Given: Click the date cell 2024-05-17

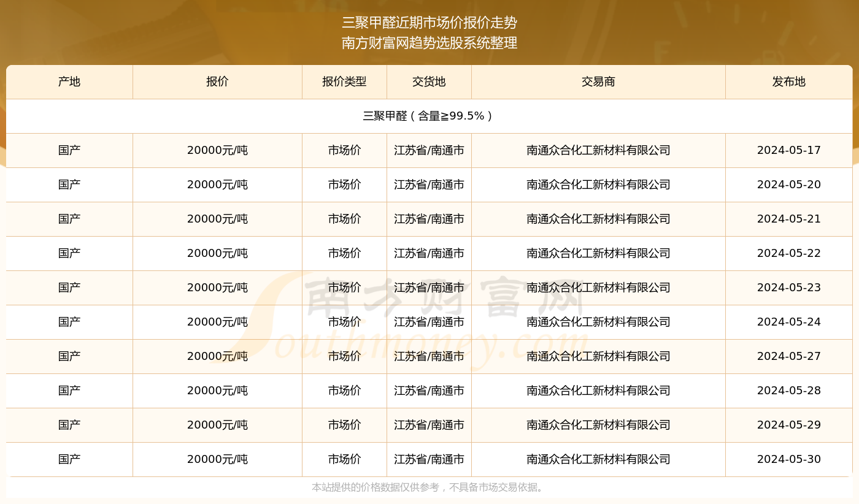Looking at the screenshot, I should (789, 150).
